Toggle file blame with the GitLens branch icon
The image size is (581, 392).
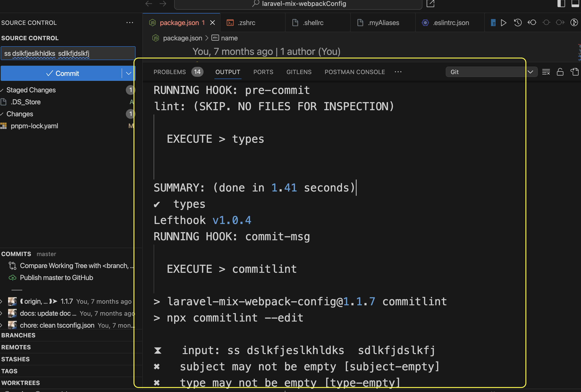coord(574,23)
